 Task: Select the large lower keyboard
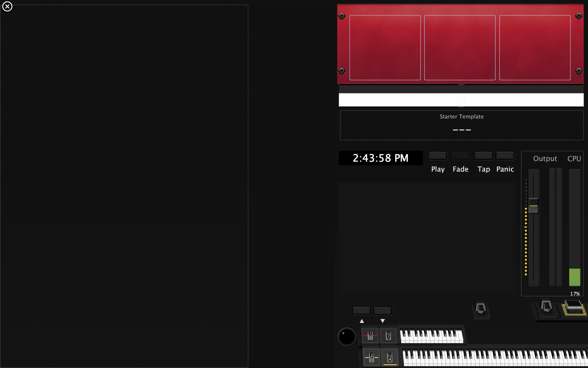(x=495, y=358)
